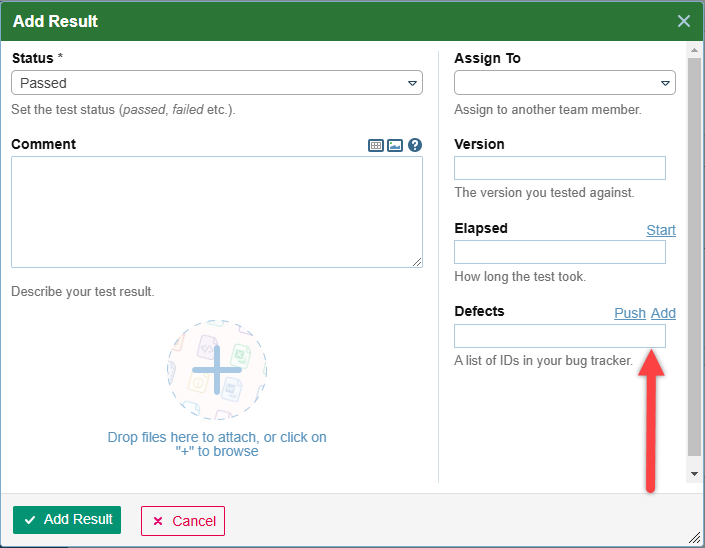Click the scroll down arrow of dialog

[x=694, y=473]
